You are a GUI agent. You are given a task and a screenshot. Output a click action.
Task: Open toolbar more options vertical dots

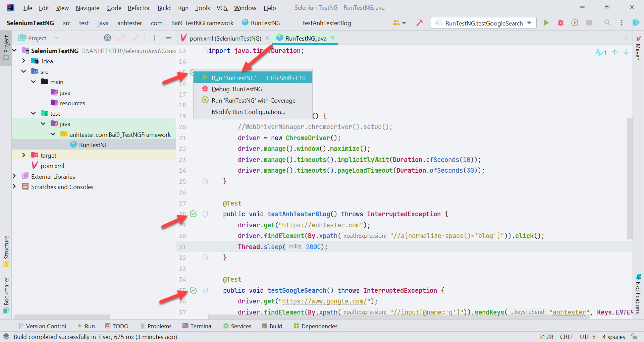click(x=622, y=23)
